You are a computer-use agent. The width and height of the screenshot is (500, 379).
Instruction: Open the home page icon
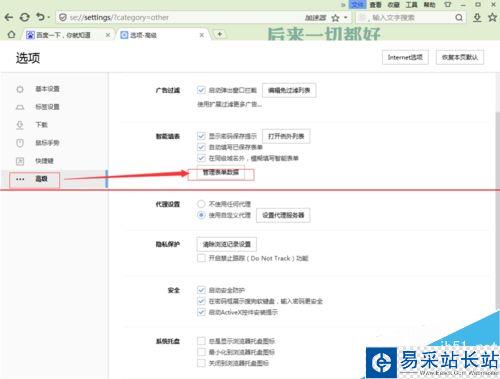[11, 35]
